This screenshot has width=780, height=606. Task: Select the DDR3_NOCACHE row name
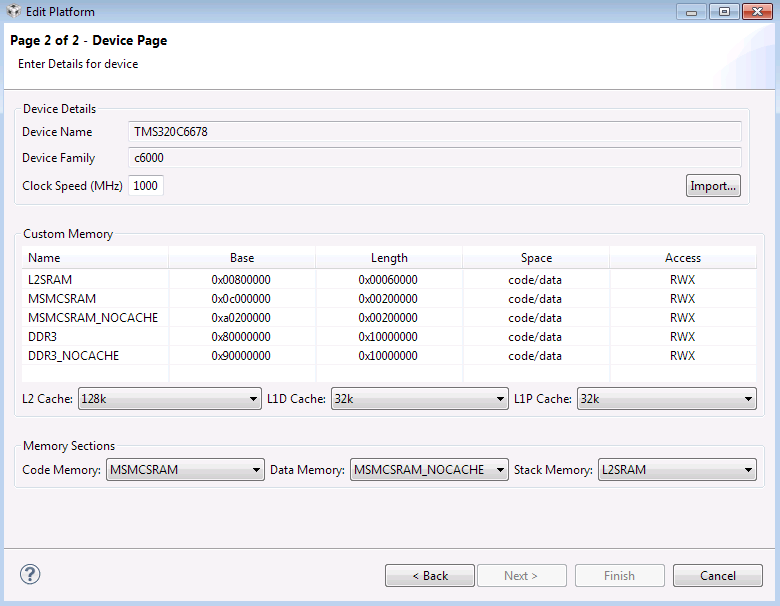pyautogui.click(x=73, y=356)
